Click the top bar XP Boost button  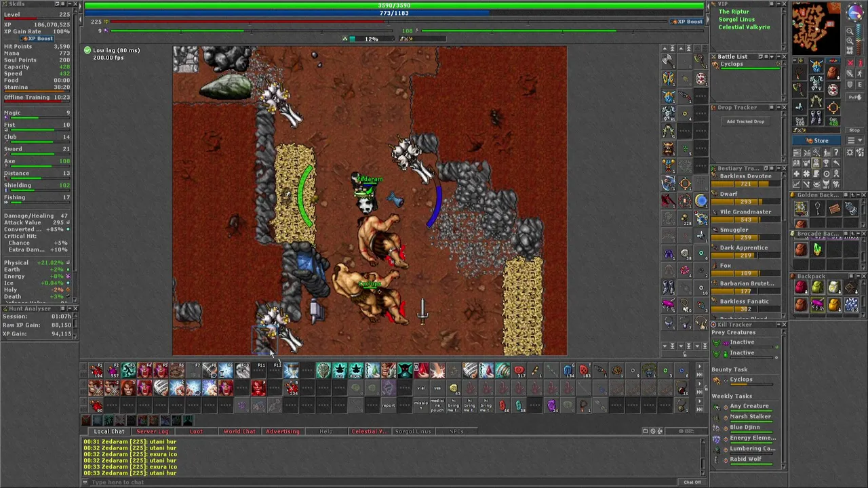point(686,22)
